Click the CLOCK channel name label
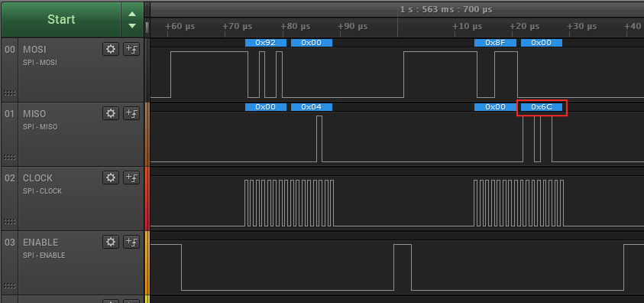 [37, 178]
